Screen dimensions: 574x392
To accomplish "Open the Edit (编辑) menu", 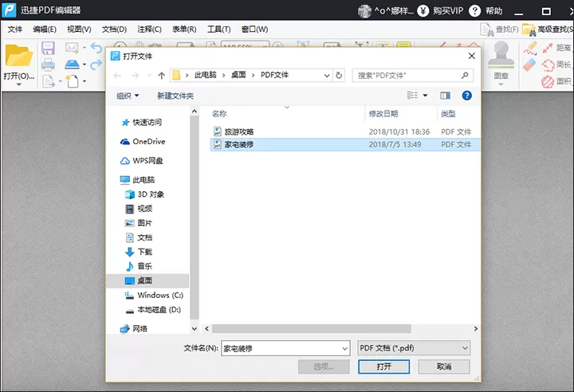I will [45, 29].
